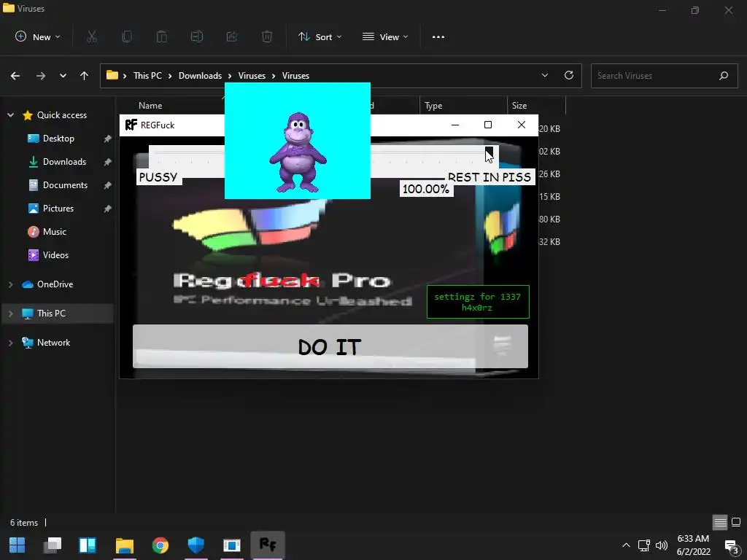
Task: Expand the OneDrive tree node
Action: tap(10, 284)
